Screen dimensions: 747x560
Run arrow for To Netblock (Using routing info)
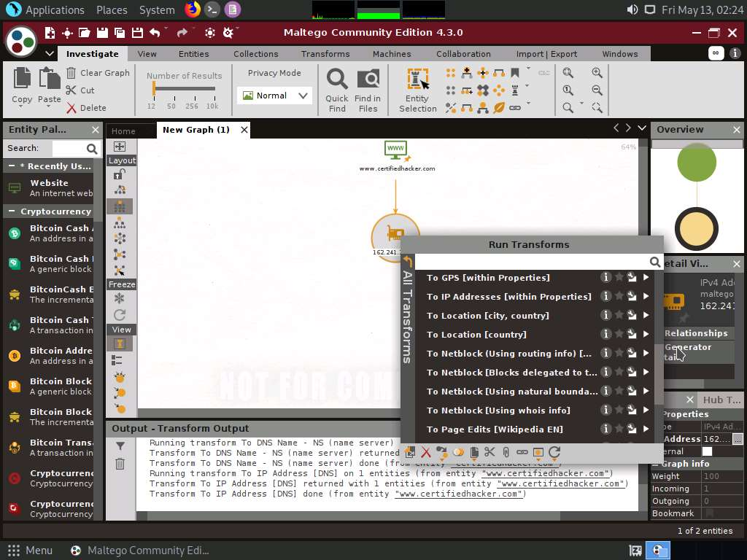click(646, 353)
